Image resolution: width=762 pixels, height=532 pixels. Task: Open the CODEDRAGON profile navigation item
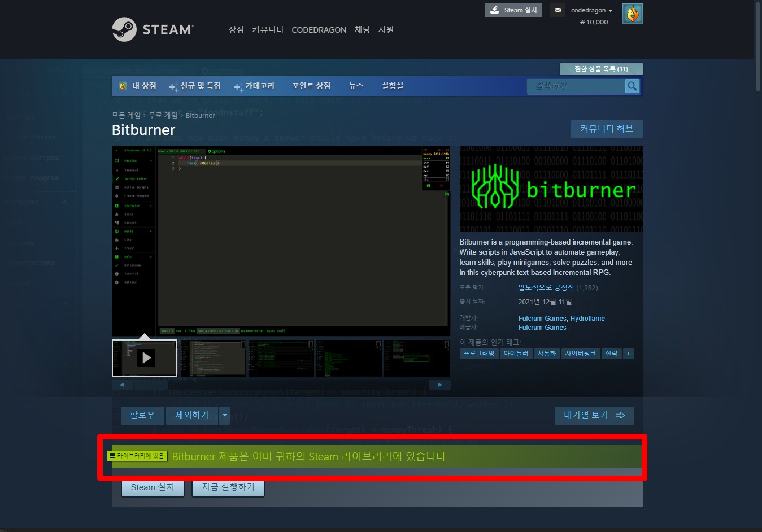click(319, 30)
